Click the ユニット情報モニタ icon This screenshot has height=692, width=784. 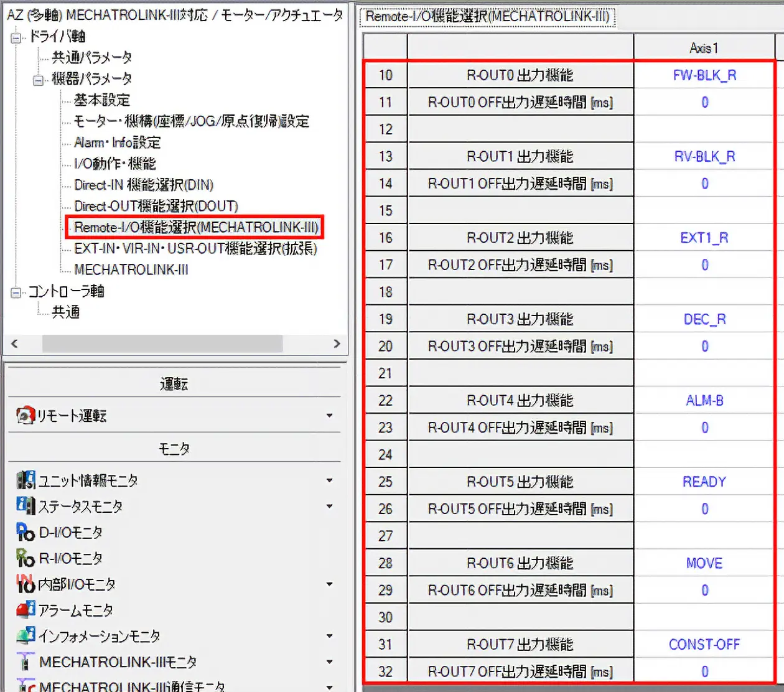point(26,480)
